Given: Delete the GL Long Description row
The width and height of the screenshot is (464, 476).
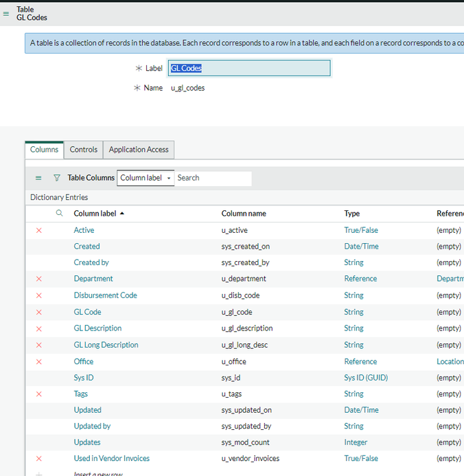Looking at the screenshot, I should pos(39,345).
